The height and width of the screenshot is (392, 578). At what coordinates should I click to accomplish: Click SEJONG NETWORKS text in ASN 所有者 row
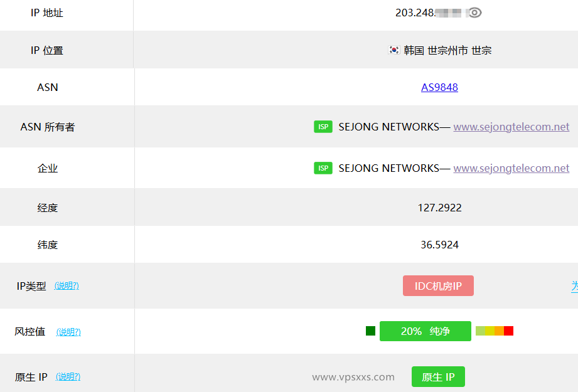point(389,127)
